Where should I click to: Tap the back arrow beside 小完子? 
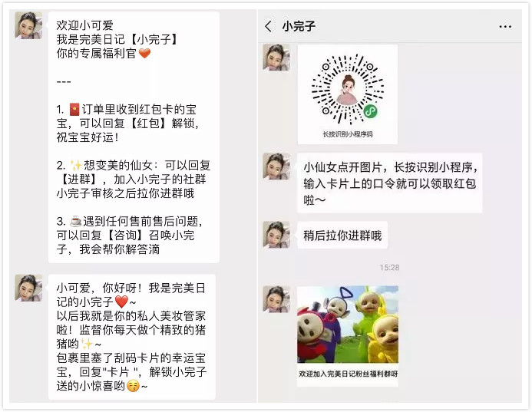tap(268, 26)
